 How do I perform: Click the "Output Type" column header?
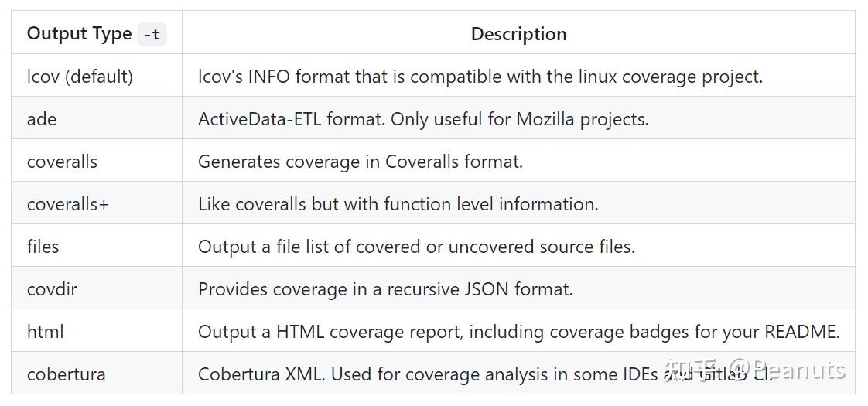[x=79, y=34]
